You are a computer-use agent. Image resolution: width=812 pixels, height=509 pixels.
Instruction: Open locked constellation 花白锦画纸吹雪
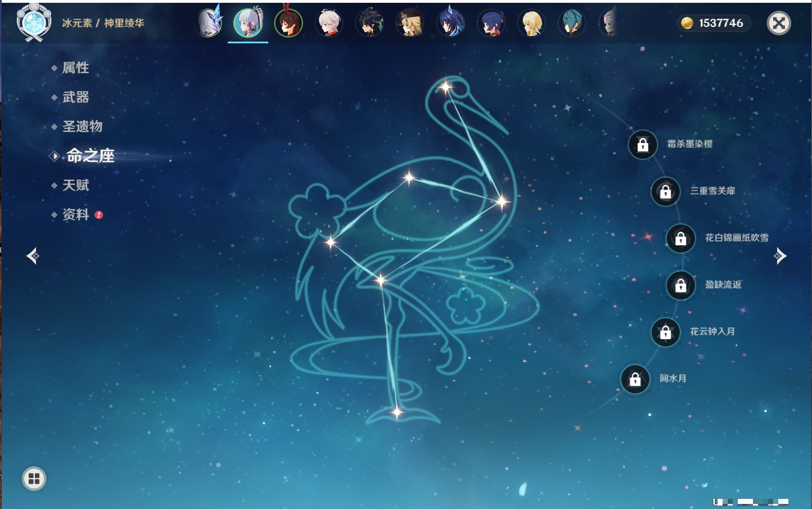coord(681,238)
